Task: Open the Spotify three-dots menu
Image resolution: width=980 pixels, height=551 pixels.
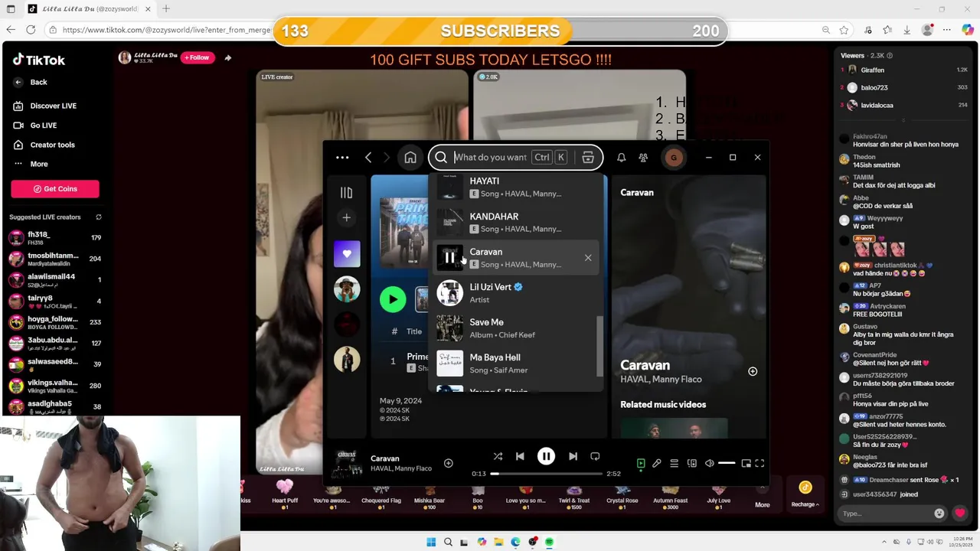Action: 342,158
